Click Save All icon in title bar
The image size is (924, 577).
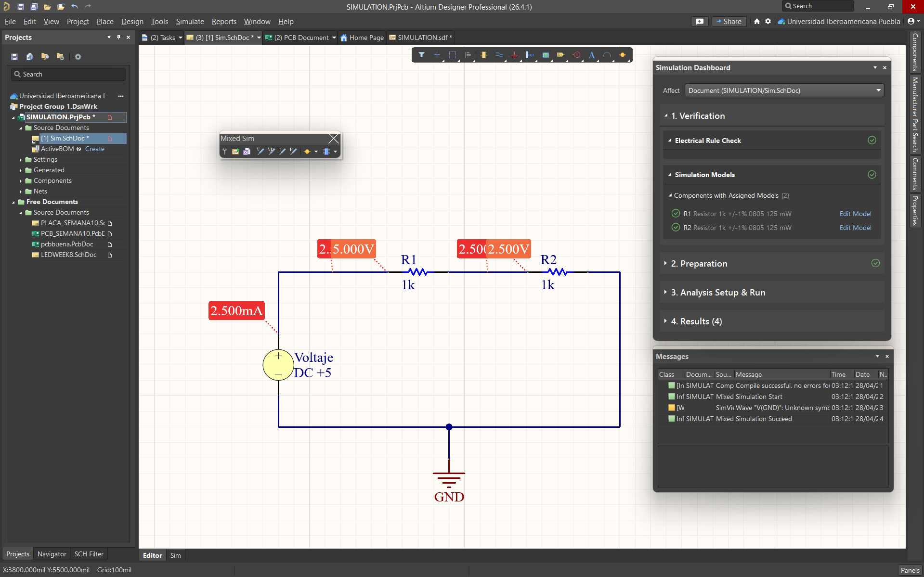pyautogui.click(x=34, y=6)
